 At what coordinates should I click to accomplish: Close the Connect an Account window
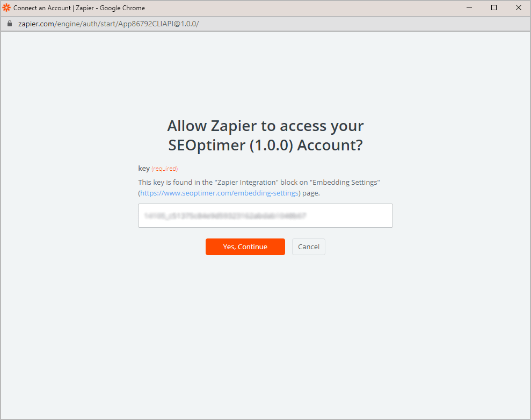click(518, 8)
